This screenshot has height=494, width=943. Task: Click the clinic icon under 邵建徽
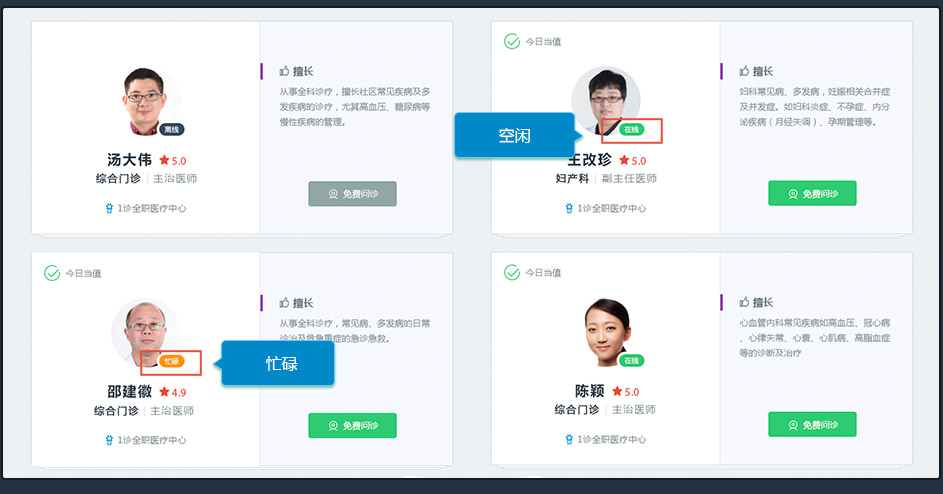[x=109, y=440]
